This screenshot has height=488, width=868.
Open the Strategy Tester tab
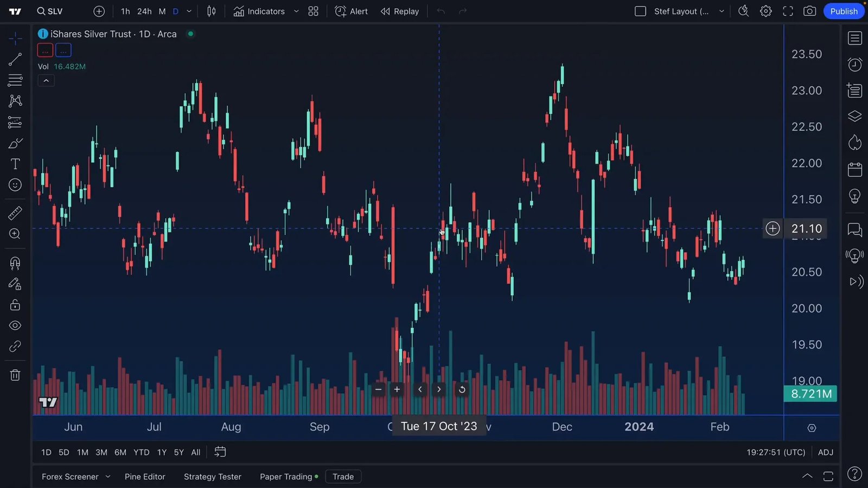(213, 477)
